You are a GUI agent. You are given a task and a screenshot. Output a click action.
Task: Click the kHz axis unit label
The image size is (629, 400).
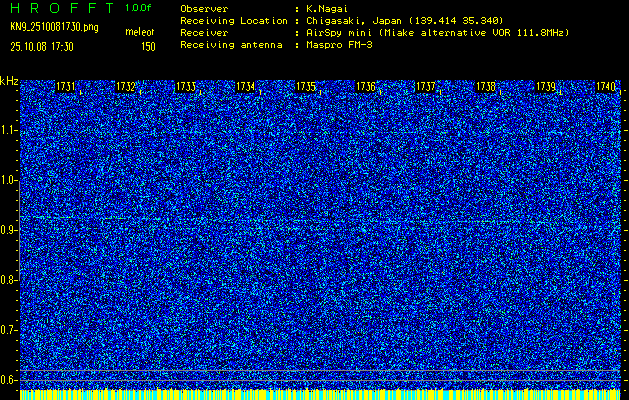point(9,81)
